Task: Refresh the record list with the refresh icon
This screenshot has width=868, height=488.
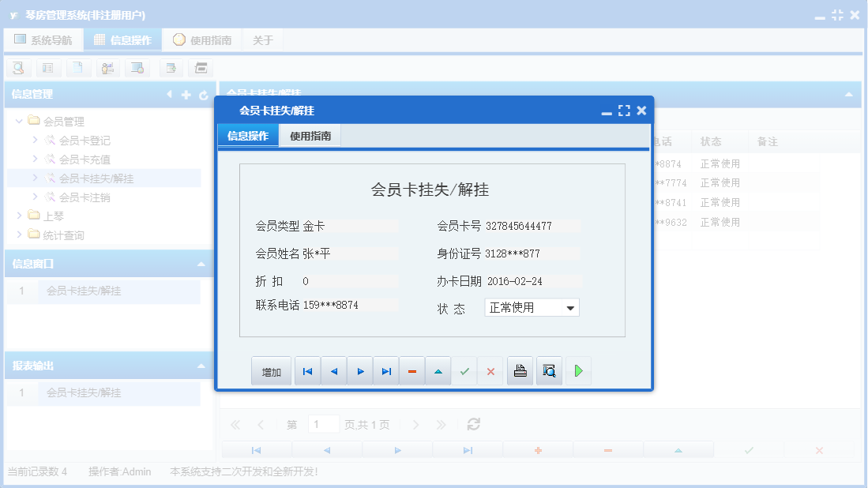Action: pos(473,423)
